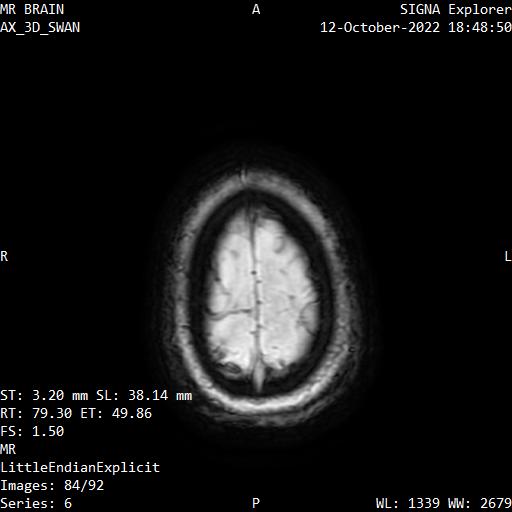Viewport: 512px width, 512px height.
Task: Click the 18:48:50 acquisition time overlay
Action: 480,27
